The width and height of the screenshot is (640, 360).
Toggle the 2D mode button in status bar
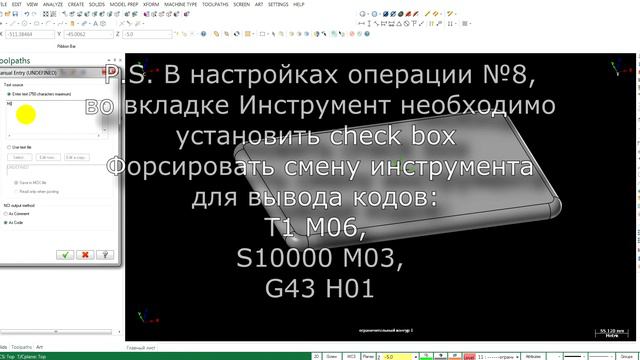tap(316, 356)
